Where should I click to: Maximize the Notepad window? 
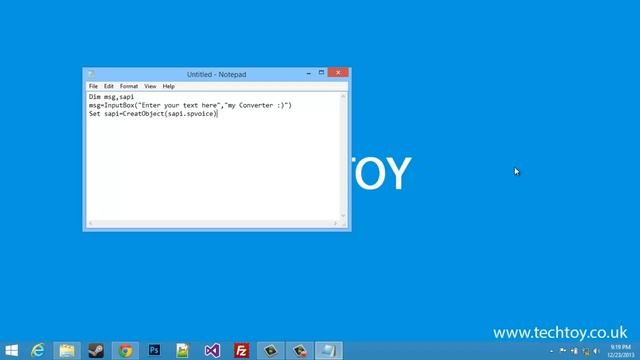click(321, 73)
